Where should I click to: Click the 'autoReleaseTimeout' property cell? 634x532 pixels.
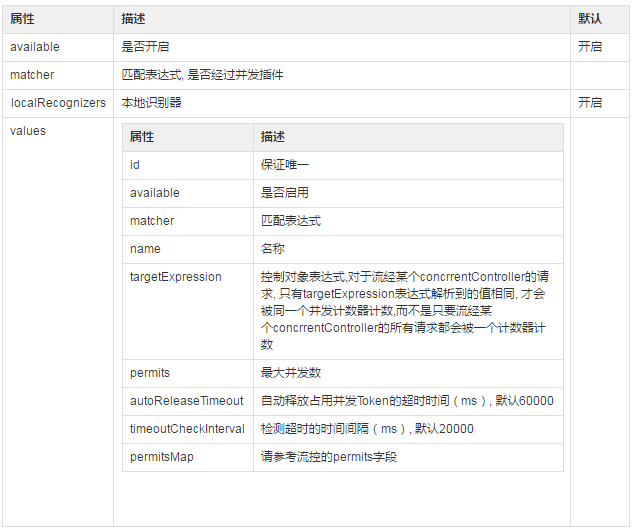187,401
